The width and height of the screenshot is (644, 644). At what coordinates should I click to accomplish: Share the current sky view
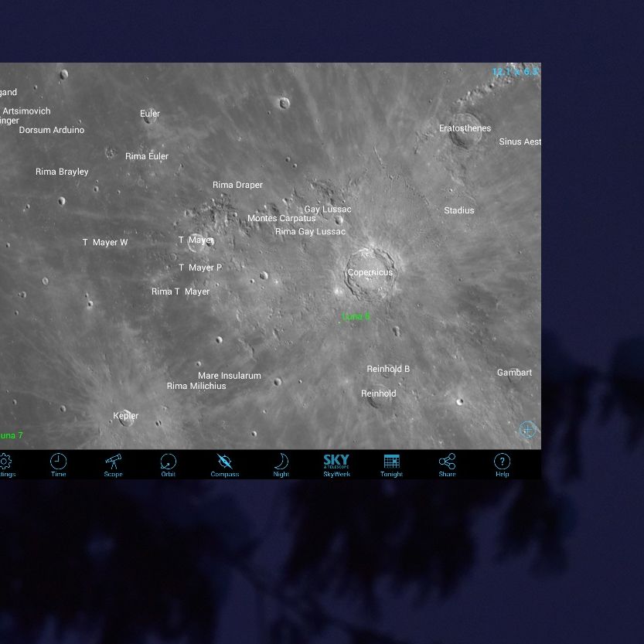[447, 465]
